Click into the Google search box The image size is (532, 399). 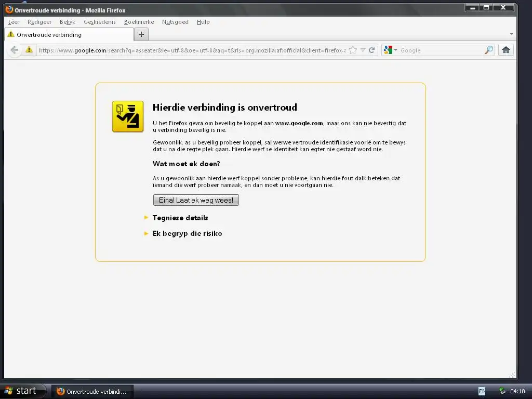point(441,50)
